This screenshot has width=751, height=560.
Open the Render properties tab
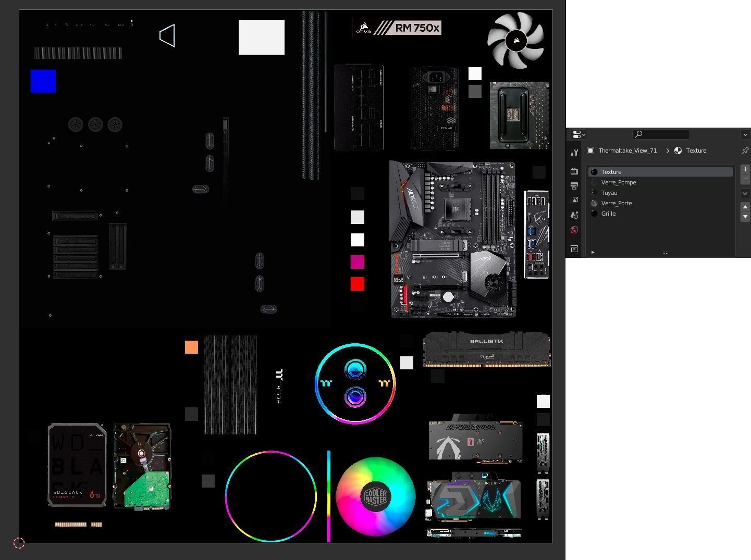pos(574,171)
